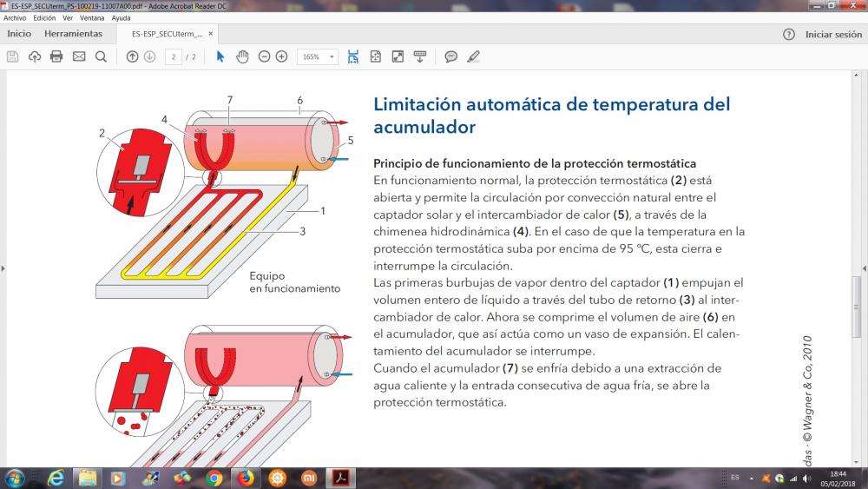Switch to the Herramientas tab
Image resolution: width=868 pixels, height=489 pixels.
pos(73,34)
